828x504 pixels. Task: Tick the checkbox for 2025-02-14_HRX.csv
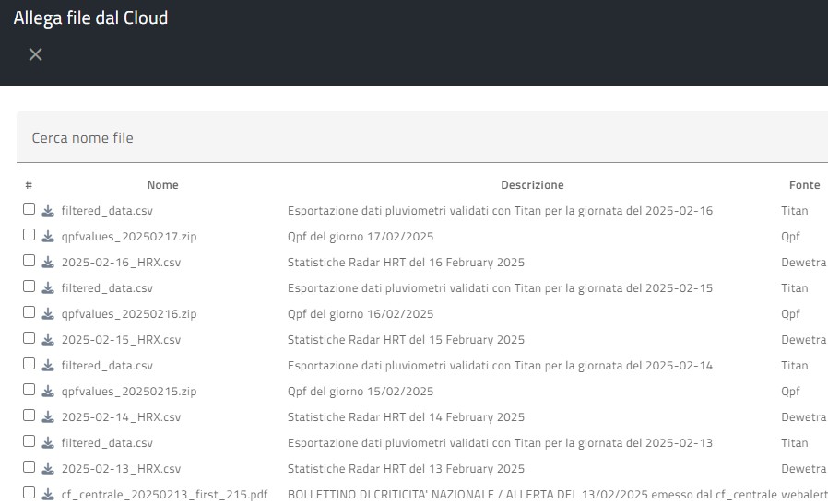point(29,416)
